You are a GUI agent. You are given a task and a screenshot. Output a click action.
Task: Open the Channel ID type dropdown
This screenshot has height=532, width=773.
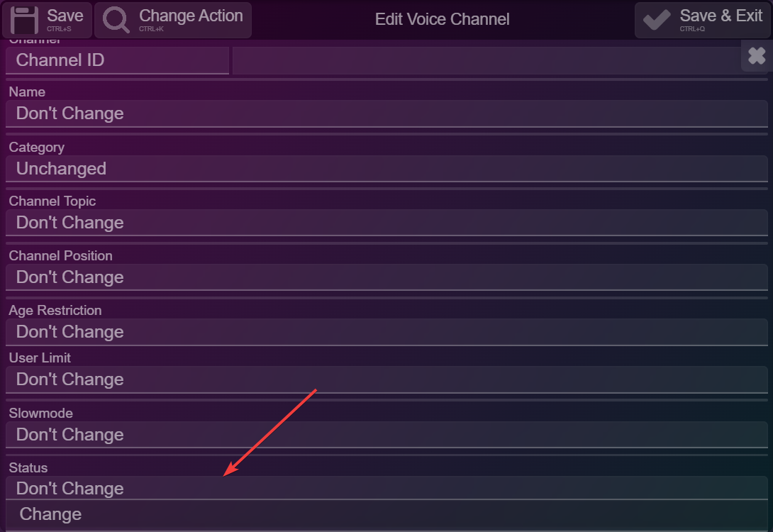point(117,60)
